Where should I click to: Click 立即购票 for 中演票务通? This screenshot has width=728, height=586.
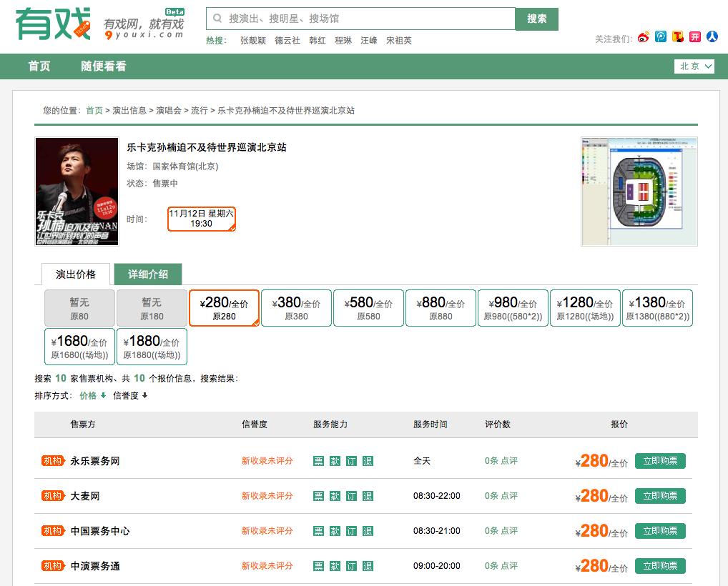[x=660, y=566]
